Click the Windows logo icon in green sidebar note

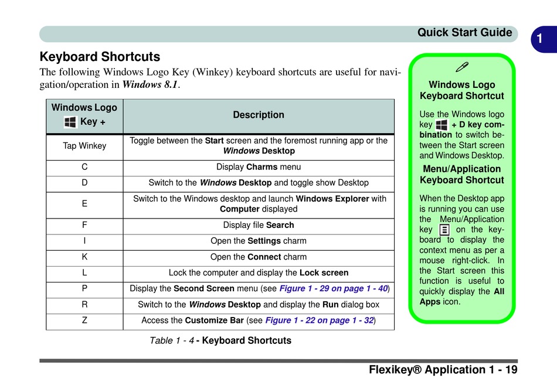pos(441,125)
